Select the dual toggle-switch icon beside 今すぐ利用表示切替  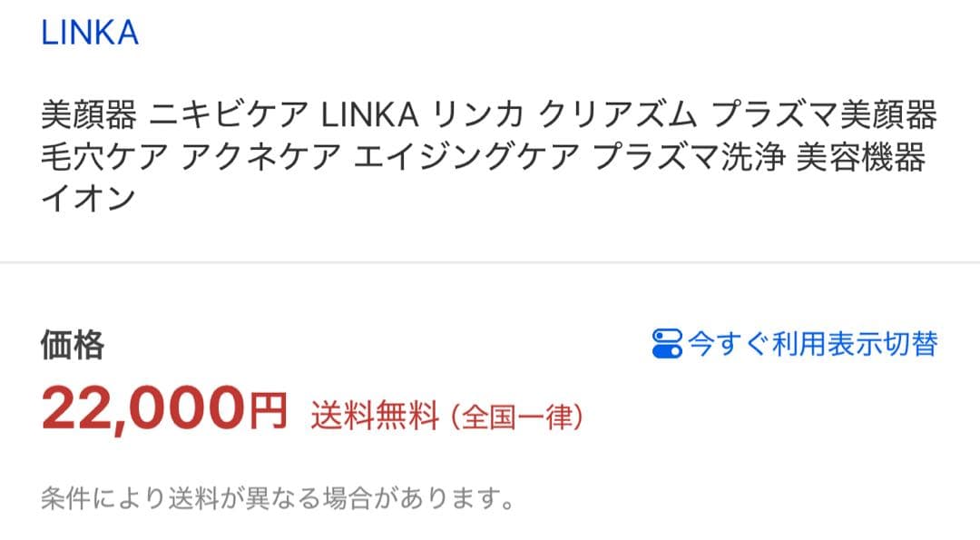click(x=667, y=343)
